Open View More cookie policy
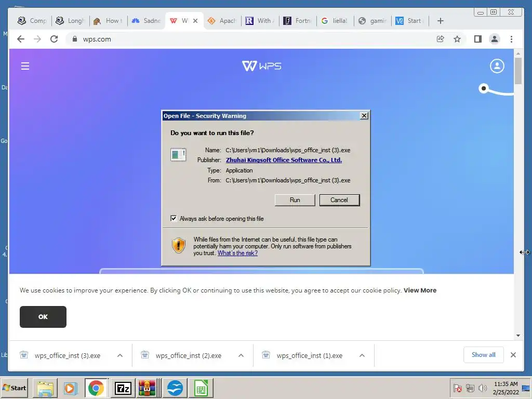 [x=420, y=290]
